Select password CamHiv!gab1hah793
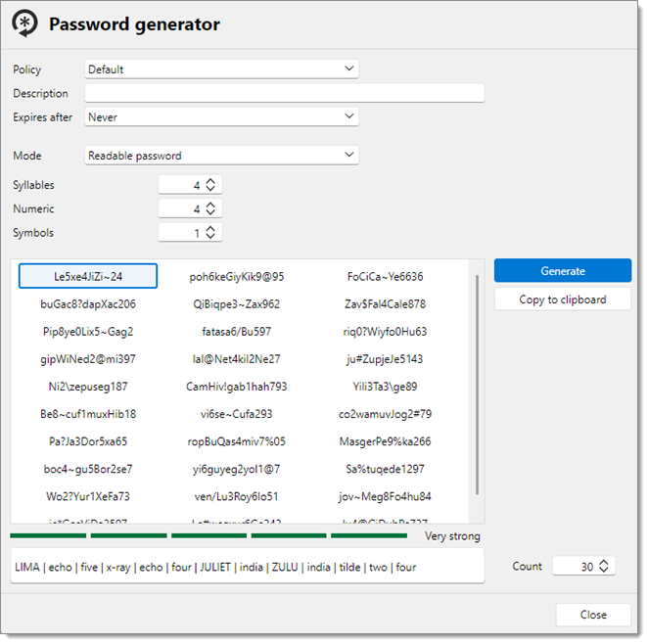Image resolution: width=648 pixels, height=644 pixels. click(x=236, y=387)
